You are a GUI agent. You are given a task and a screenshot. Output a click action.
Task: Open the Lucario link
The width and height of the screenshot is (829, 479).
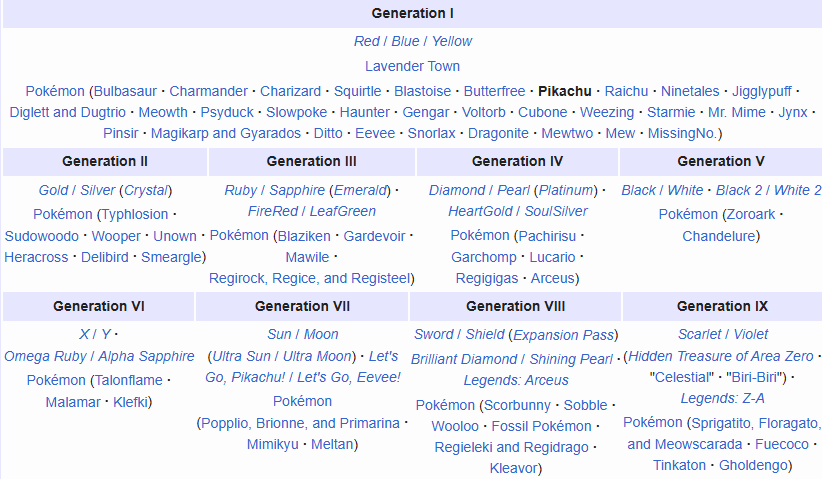[x=552, y=257]
